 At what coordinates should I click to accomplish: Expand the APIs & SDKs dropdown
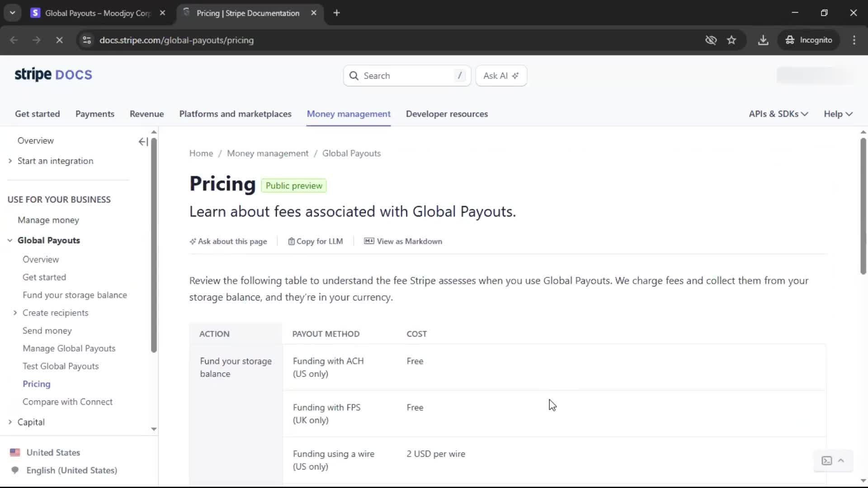click(778, 114)
